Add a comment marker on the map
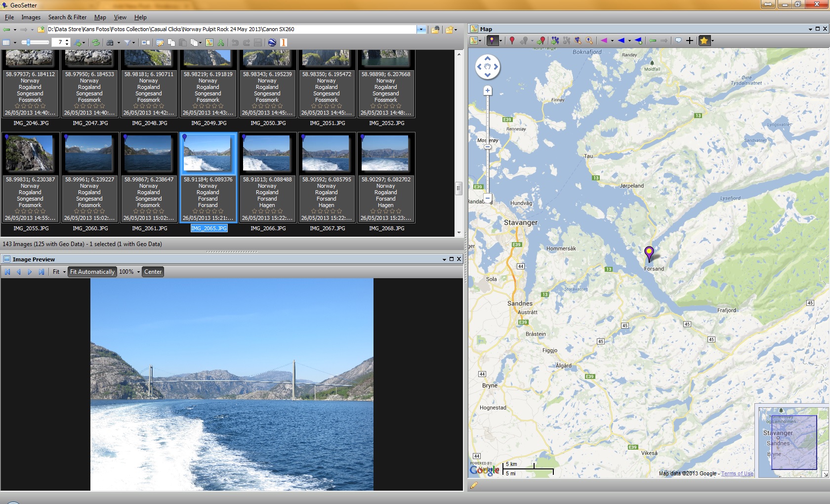The height and width of the screenshot is (504, 830). click(x=679, y=41)
